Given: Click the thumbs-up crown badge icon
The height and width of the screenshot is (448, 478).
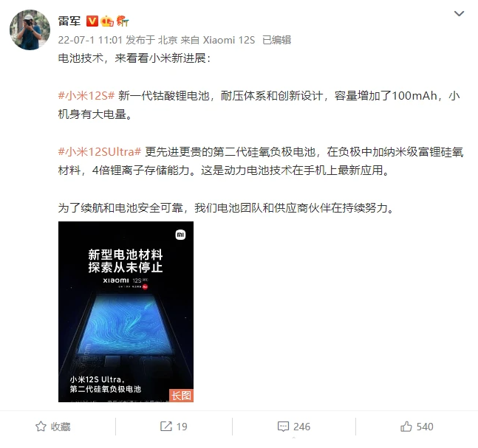Looking at the screenshot, I should tap(107, 21).
